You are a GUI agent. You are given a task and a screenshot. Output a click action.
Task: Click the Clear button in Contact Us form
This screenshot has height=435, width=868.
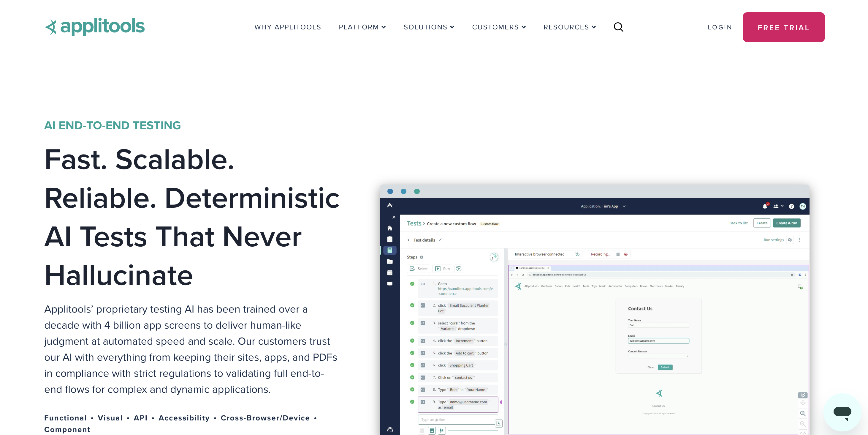coord(650,367)
